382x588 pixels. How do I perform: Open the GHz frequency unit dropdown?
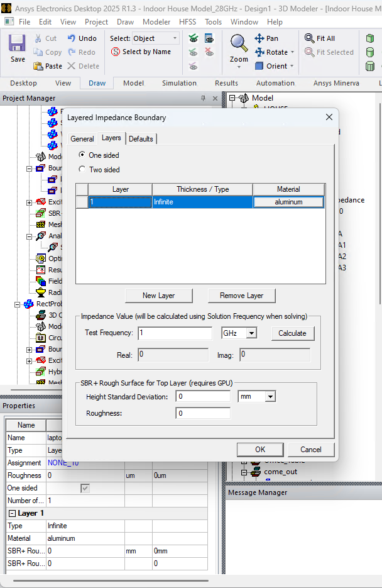[252, 333]
